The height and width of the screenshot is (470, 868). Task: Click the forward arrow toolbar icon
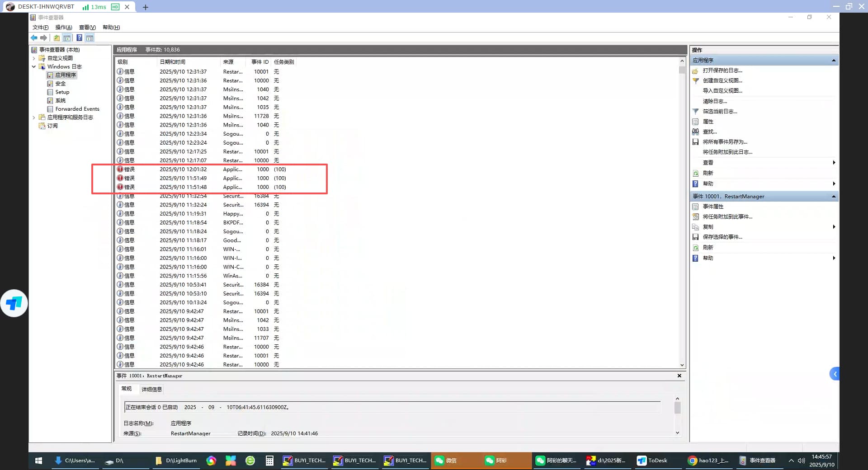click(x=43, y=38)
